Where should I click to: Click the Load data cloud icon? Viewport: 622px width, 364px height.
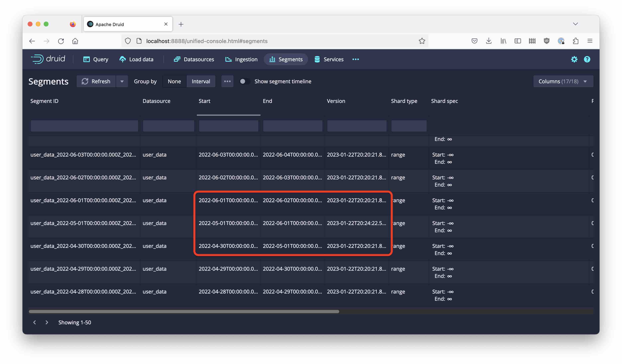[122, 59]
